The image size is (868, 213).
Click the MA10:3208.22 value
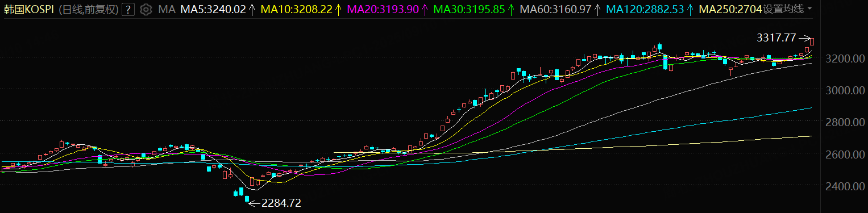(x=296, y=9)
